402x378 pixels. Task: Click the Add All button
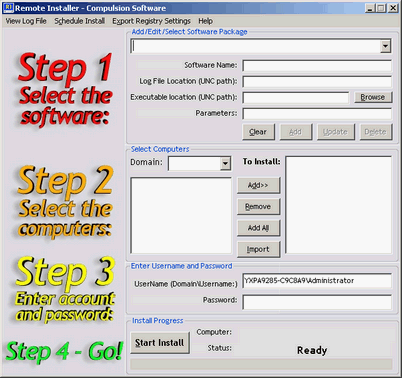pyautogui.click(x=258, y=228)
